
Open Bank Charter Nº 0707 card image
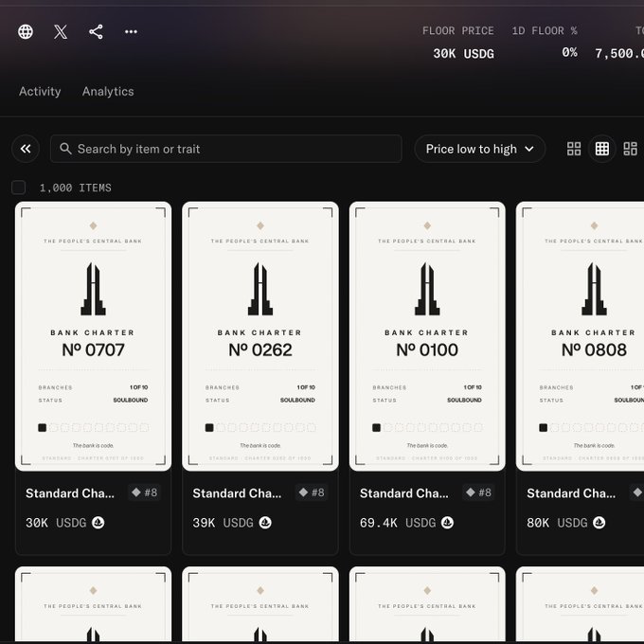click(x=93, y=336)
